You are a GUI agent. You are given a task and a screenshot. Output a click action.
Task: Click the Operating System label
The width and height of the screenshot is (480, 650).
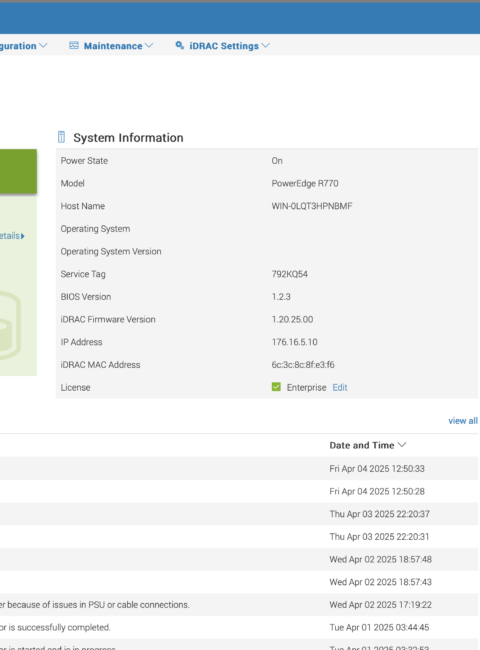tap(95, 229)
